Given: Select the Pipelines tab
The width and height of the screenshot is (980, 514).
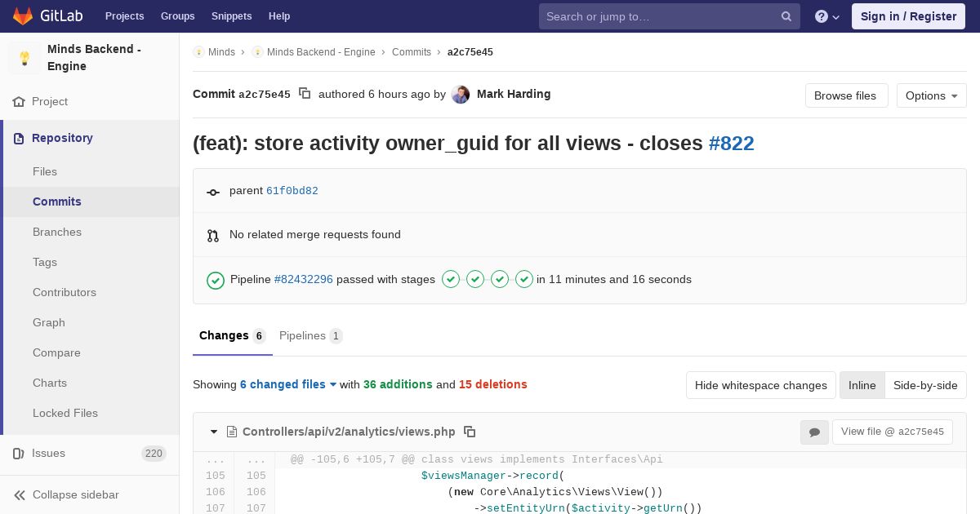Looking at the screenshot, I should coord(310,335).
